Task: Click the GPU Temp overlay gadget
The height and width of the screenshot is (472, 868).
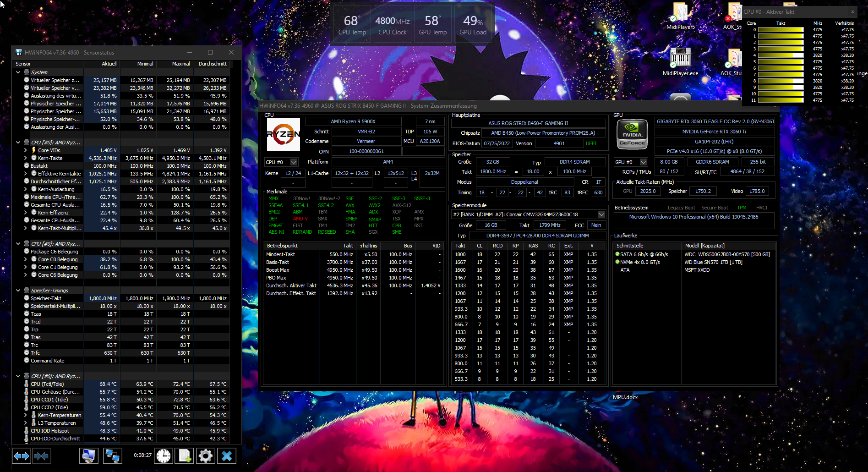Action: click(x=432, y=25)
